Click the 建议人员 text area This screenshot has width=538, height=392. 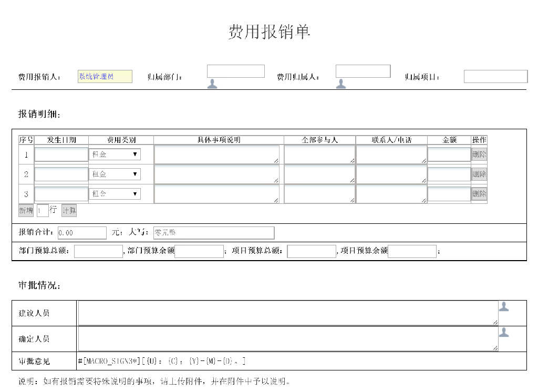point(287,313)
